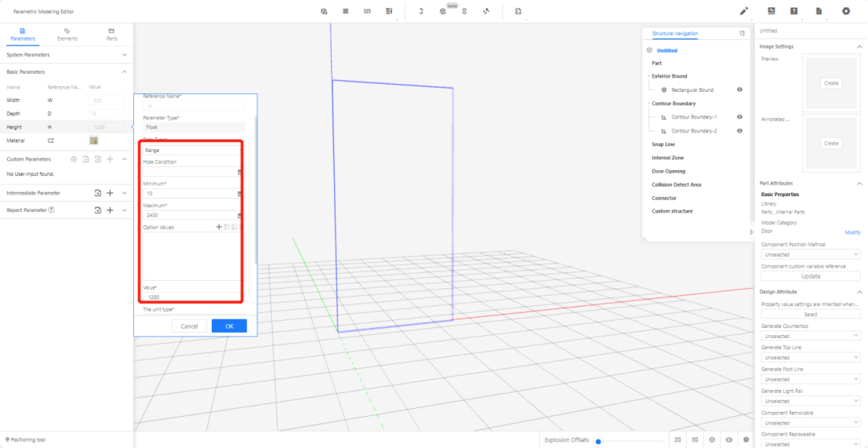Click the plus icon beside Report Parameter
Image resolution: width=868 pixels, height=448 pixels.
pyautogui.click(x=110, y=210)
